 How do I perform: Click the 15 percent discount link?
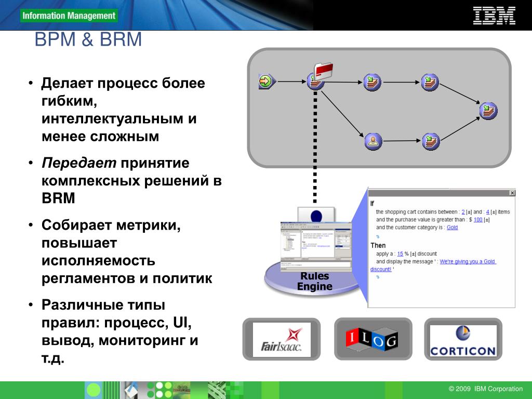pos(400,254)
